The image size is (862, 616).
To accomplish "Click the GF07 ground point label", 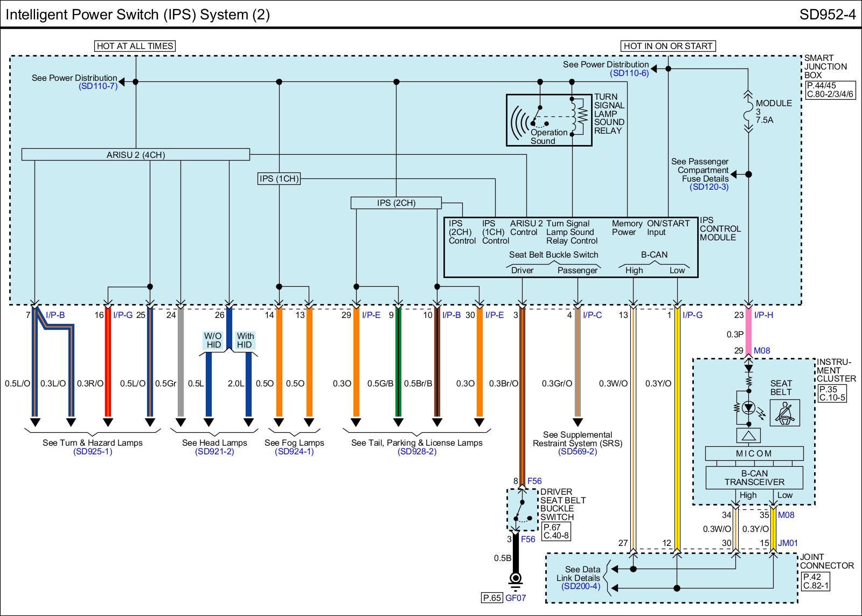I will coord(515,598).
